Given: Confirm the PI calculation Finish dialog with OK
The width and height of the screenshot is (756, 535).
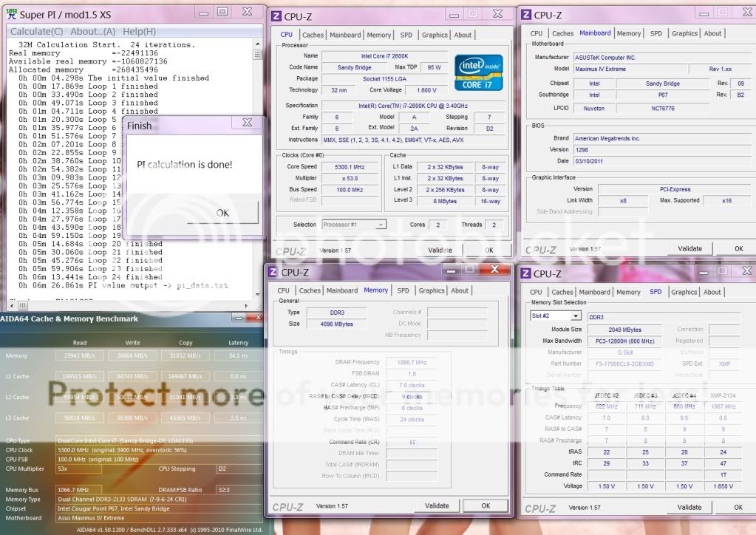Looking at the screenshot, I should [222, 213].
